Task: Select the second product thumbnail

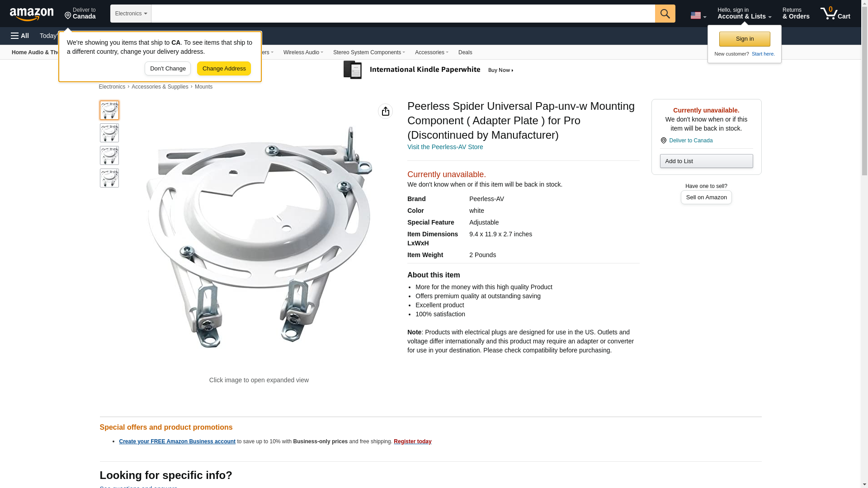Action: [109, 133]
